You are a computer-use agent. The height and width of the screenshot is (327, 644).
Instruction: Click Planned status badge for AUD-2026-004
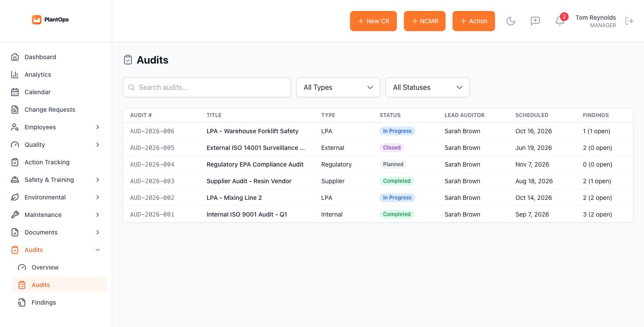click(x=393, y=164)
